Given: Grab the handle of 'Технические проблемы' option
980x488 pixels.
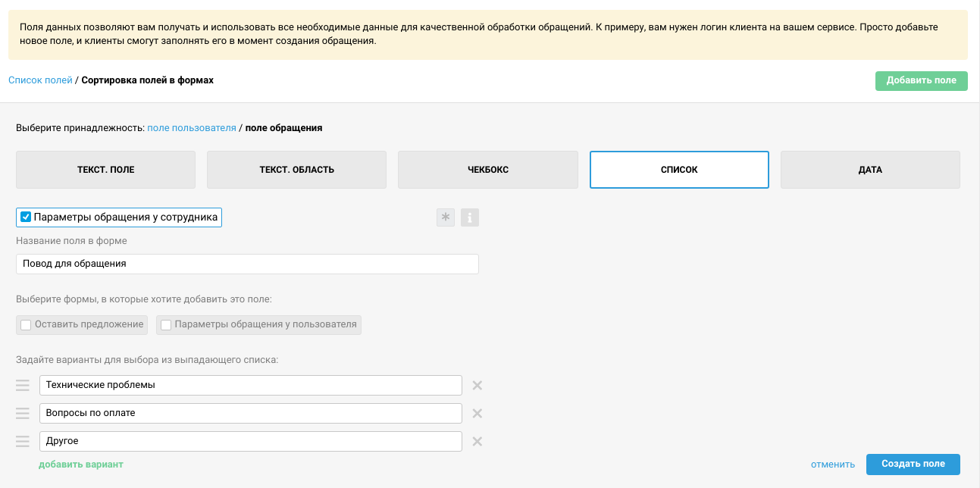Looking at the screenshot, I should [x=23, y=385].
